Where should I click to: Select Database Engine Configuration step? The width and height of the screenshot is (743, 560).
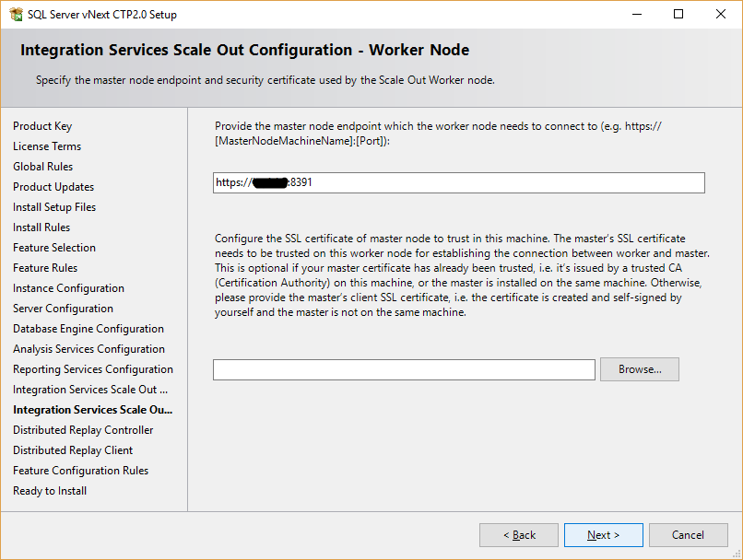88,329
